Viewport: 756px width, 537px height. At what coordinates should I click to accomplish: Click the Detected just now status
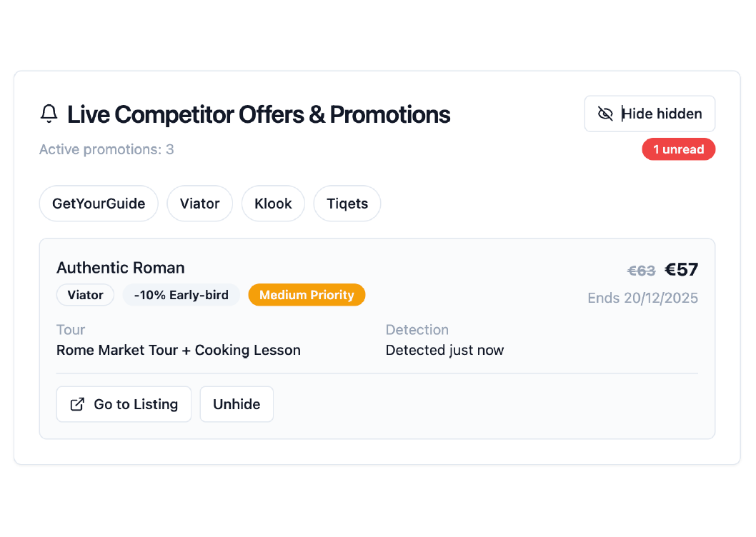444,350
